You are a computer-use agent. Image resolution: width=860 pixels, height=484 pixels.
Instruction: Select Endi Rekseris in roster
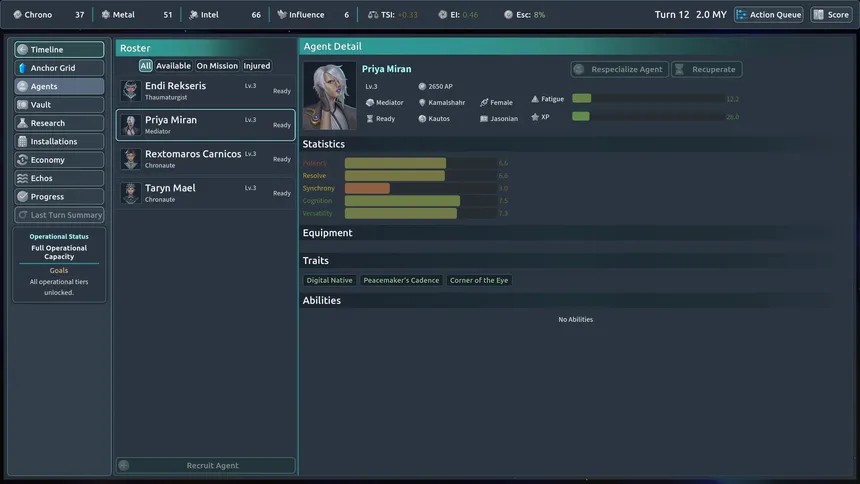click(206, 91)
